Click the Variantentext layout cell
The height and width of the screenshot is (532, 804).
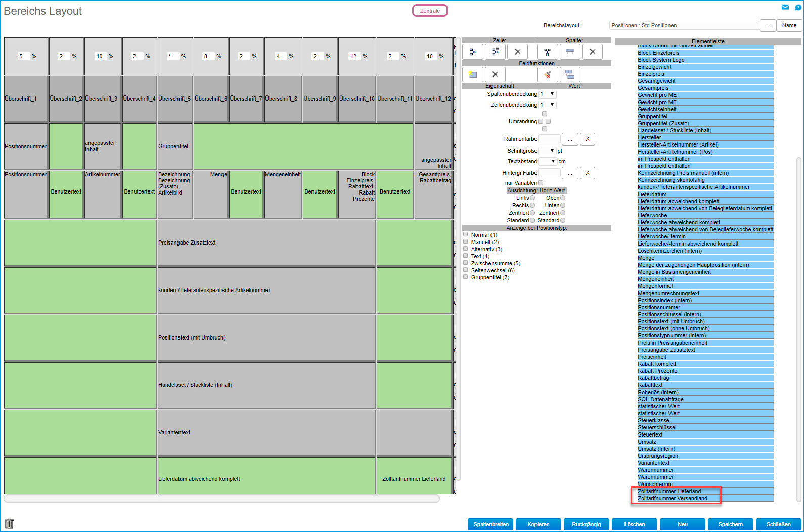[x=266, y=432]
